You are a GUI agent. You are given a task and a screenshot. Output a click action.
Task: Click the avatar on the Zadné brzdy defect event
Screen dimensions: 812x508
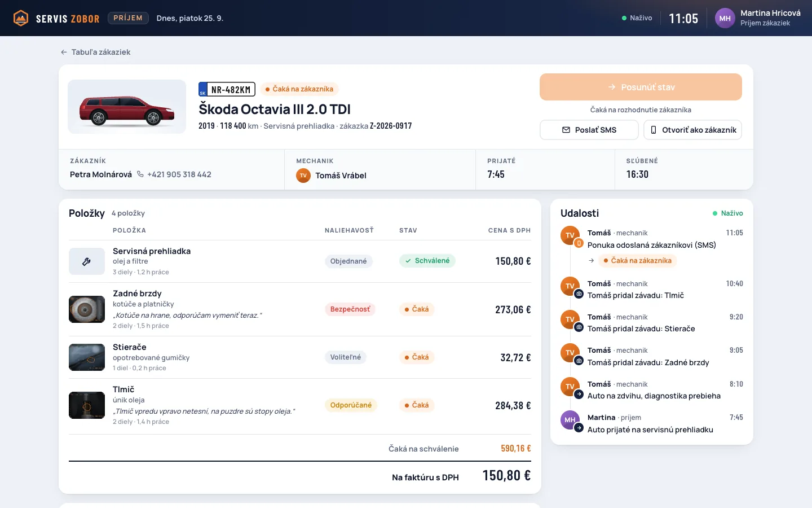(570, 353)
